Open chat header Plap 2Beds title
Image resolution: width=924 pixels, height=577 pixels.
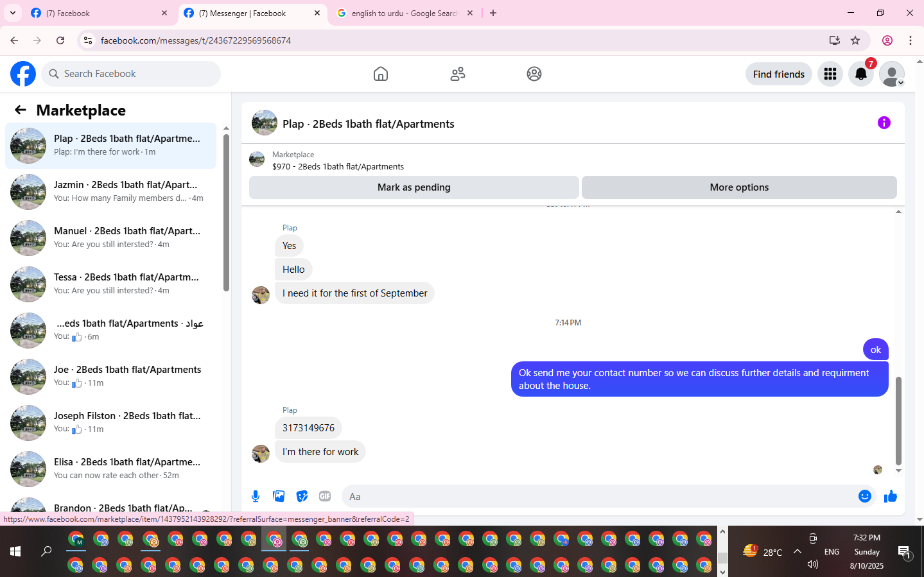point(369,124)
